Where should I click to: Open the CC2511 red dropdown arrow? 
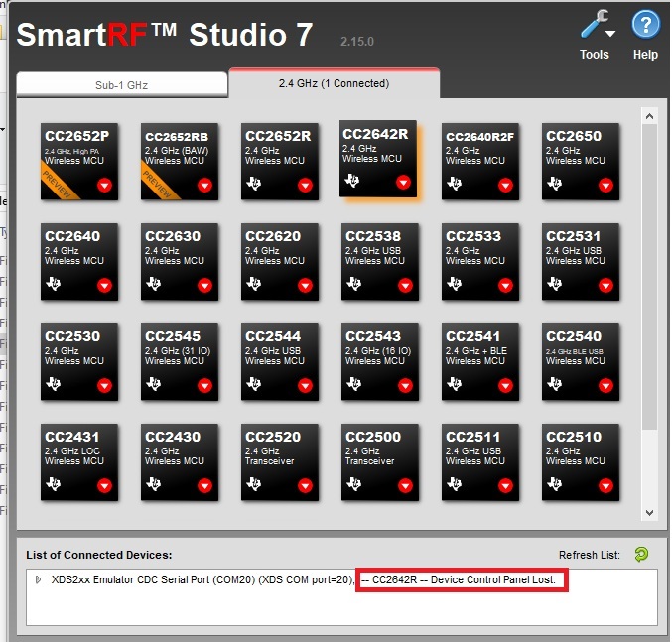tap(505, 485)
